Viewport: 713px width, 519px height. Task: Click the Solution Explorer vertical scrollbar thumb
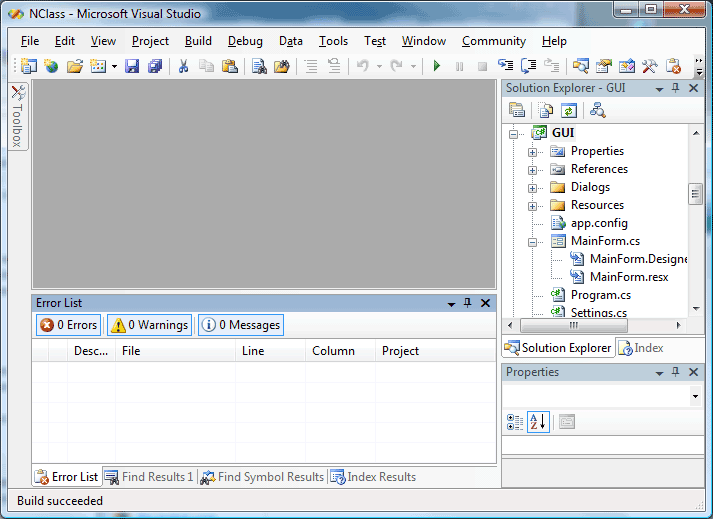(x=695, y=194)
